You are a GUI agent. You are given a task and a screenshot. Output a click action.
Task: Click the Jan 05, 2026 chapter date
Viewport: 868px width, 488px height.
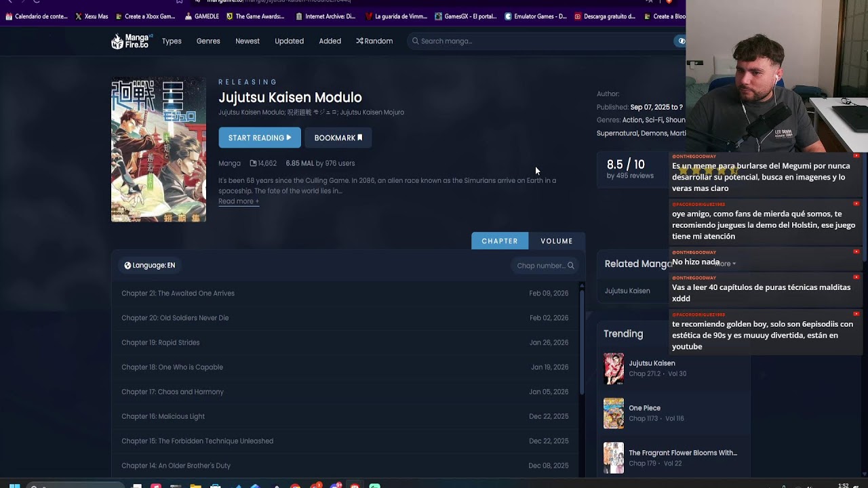[549, 392]
